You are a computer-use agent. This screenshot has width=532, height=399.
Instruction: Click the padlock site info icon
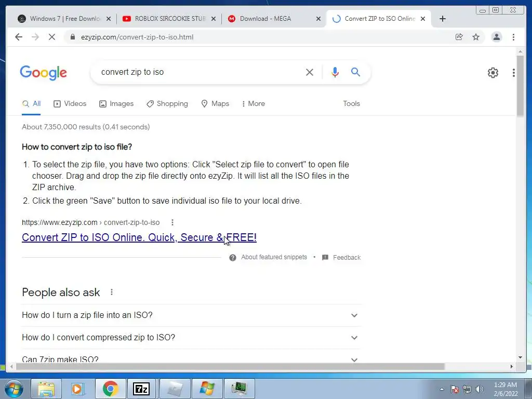73,37
